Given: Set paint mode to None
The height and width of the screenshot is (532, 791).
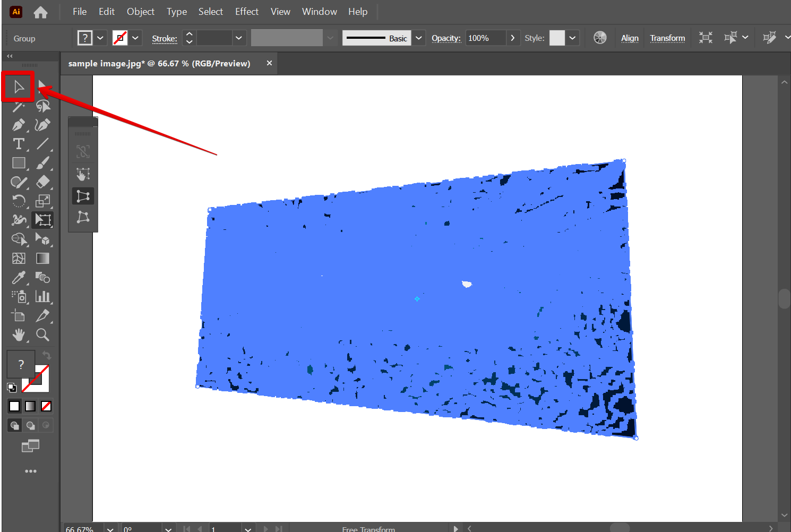Looking at the screenshot, I should (46, 406).
